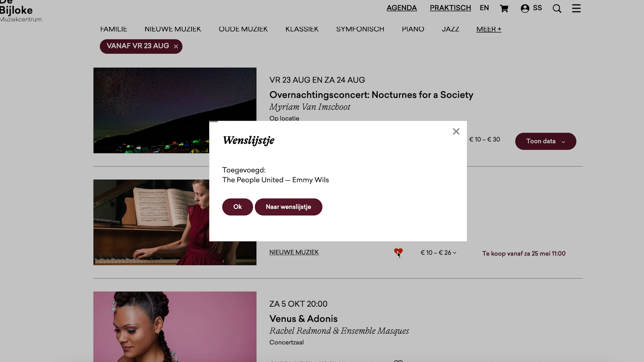Expand the MEER + genre list
The image size is (644, 362).
pos(489,29)
